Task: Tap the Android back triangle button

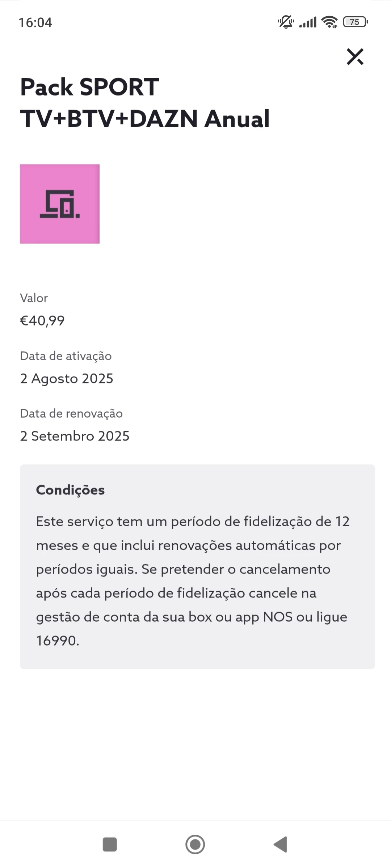Action: tap(281, 844)
